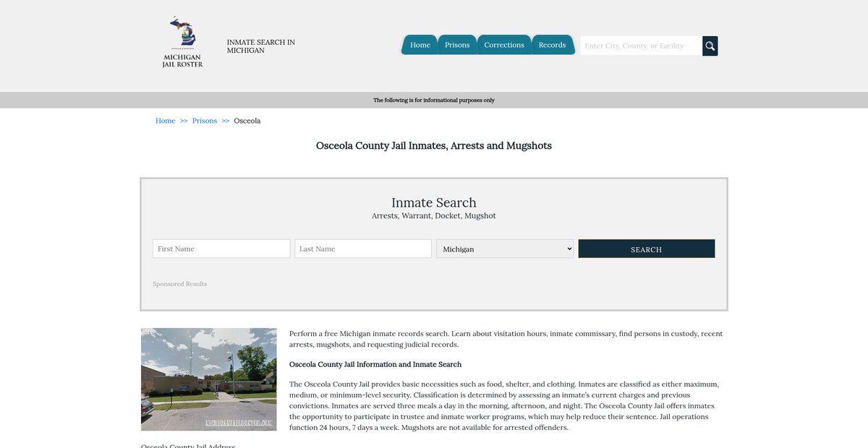Viewport: 868px width, 448px height.
Task: Expand the Michigan state dropdown
Action: [505, 249]
